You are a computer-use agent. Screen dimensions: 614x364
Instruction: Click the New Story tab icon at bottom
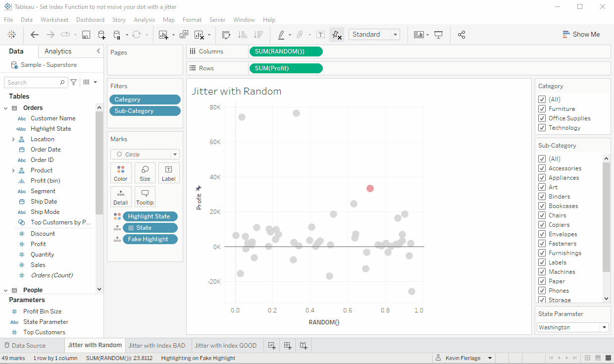point(304,346)
